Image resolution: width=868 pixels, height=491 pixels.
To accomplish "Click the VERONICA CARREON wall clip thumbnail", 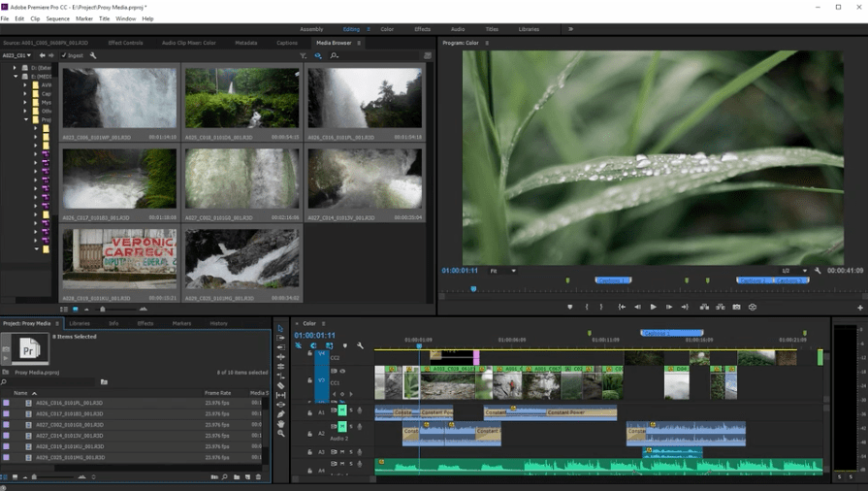I will tap(119, 260).
